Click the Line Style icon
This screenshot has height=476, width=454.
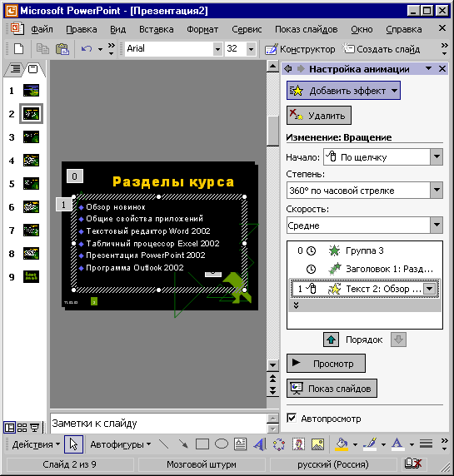pyautogui.click(x=426, y=444)
